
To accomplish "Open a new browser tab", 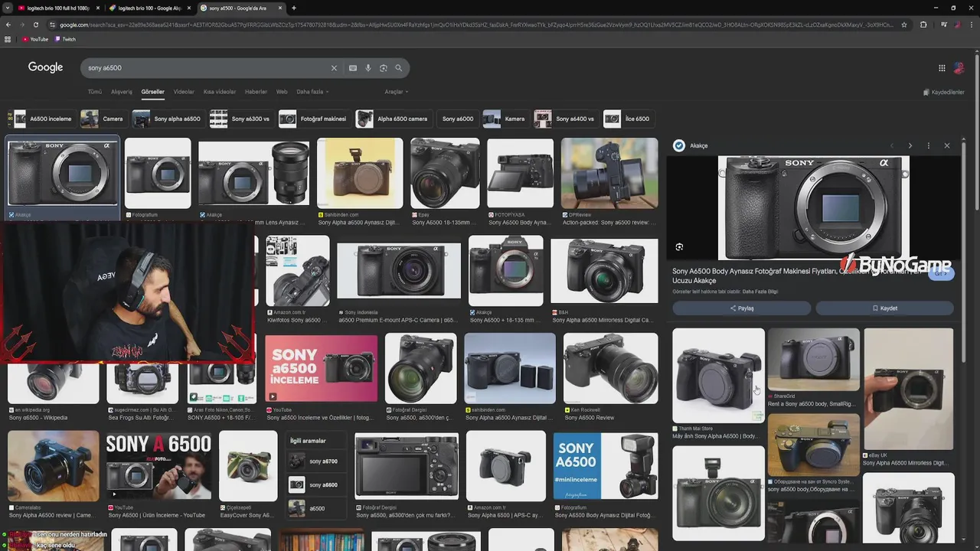I will pos(294,8).
